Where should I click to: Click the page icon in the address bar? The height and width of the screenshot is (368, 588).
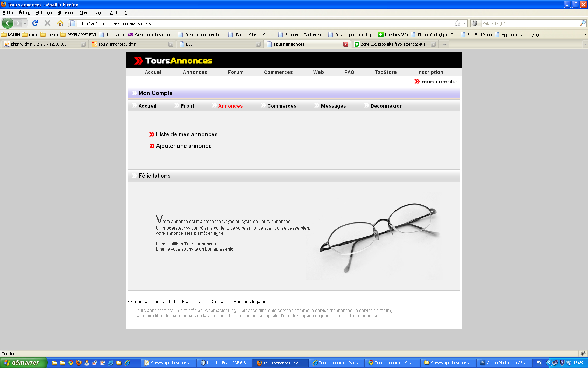click(73, 23)
